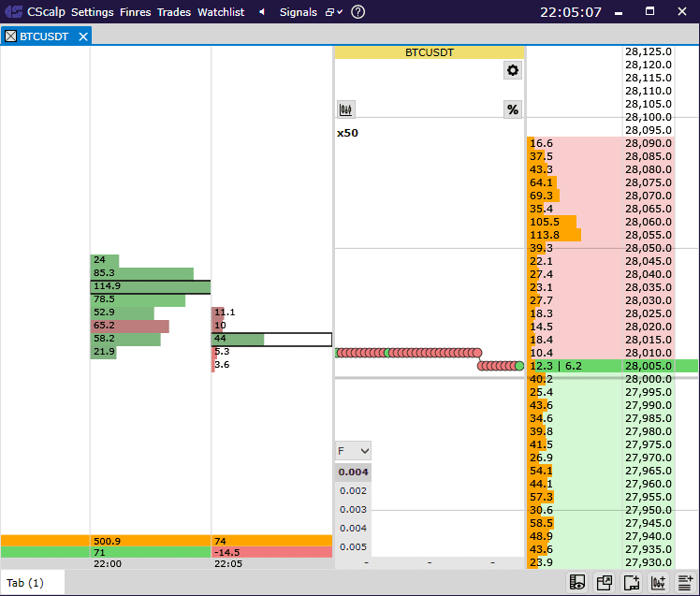Click the 85.3 cluster volume bar
Image resolution: width=700 pixels, height=596 pixels.
tap(142, 273)
